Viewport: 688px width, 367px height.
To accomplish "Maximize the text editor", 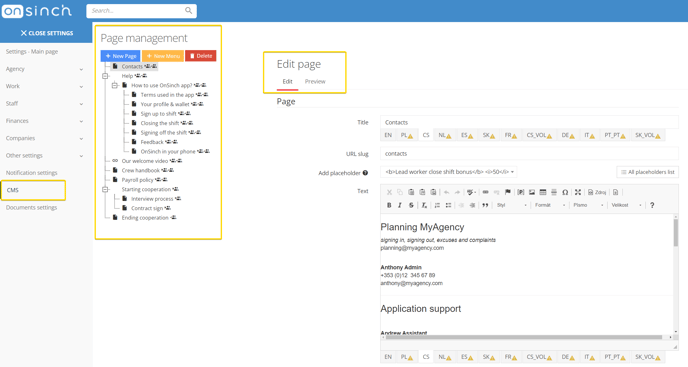I will [578, 192].
